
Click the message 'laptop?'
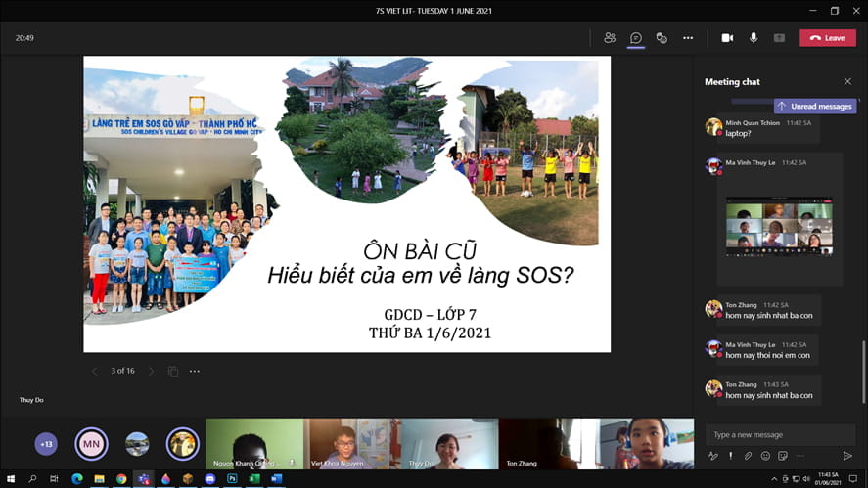tap(738, 133)
